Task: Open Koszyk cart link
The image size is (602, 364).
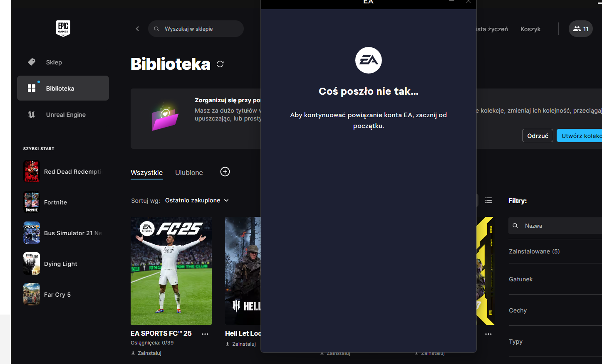Action: click(x=530, y=29)
